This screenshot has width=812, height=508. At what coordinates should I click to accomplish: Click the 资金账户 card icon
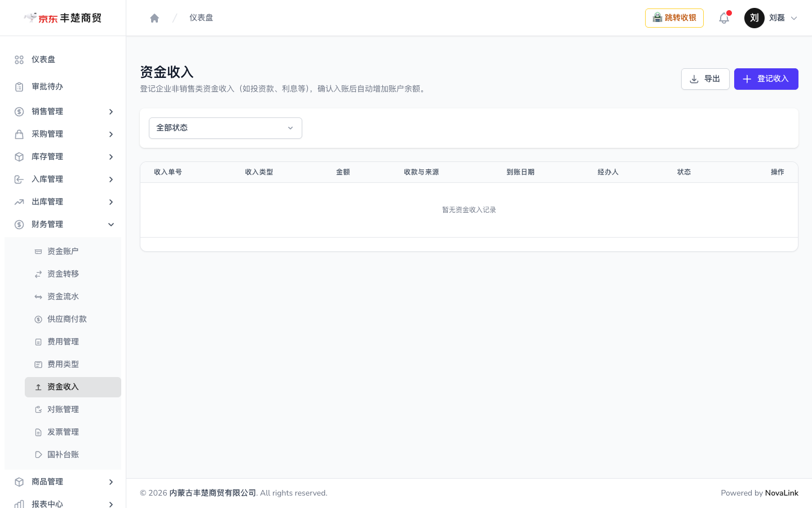click(x=38, y=252)
